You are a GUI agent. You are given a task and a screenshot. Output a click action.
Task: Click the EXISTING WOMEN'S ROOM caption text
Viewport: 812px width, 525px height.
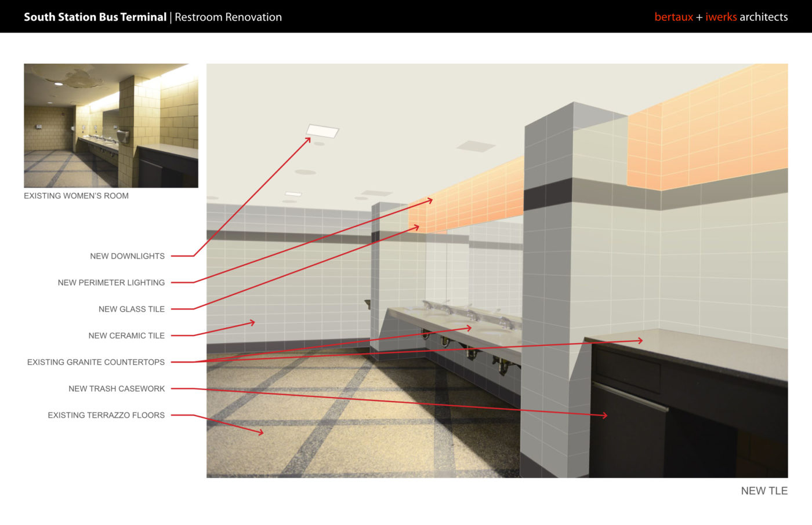point(75,196)
